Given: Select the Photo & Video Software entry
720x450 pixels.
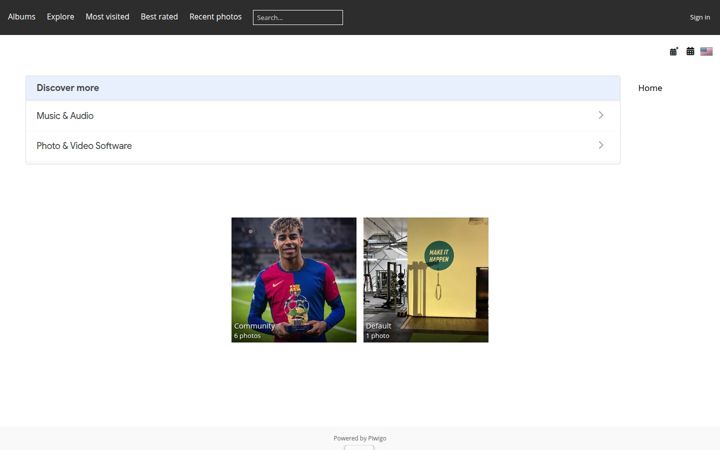Looking at the screenshot, I should [323, 146].
